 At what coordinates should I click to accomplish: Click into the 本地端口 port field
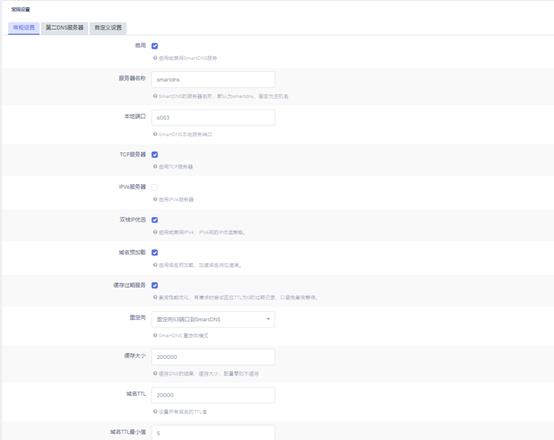point(213,118)
